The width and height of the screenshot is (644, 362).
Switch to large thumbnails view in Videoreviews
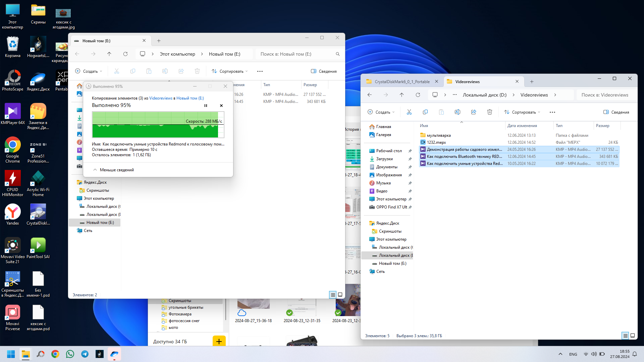633,336
